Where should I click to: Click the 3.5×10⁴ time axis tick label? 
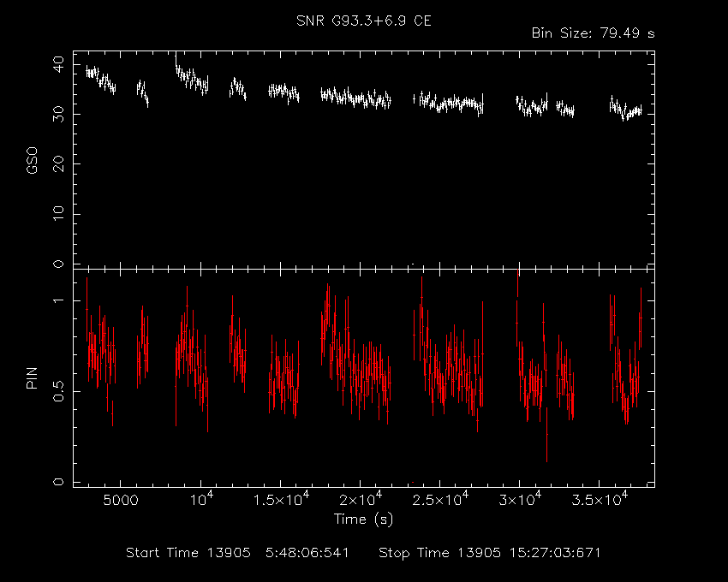600,498
